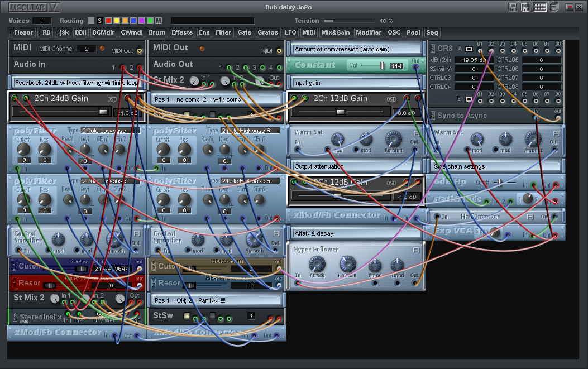Screen dimensions: 588x369
Task: Toggle position 2 button on bottom StSw
Action: click(x=212, y=316)
